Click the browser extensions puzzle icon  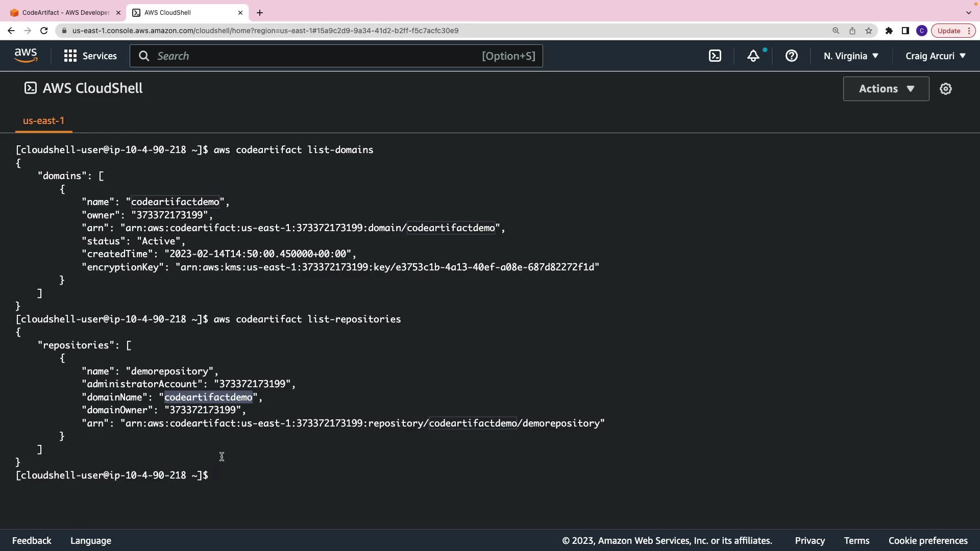(889, 31)
